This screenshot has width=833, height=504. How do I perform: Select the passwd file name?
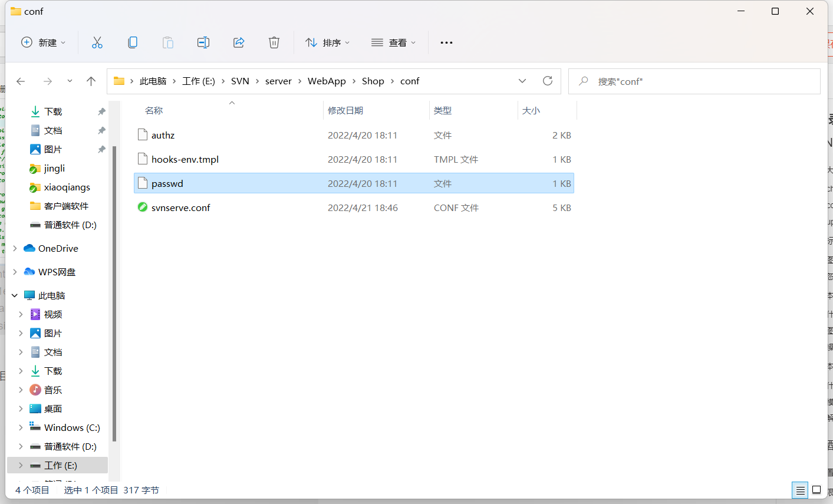pos(167,183)
